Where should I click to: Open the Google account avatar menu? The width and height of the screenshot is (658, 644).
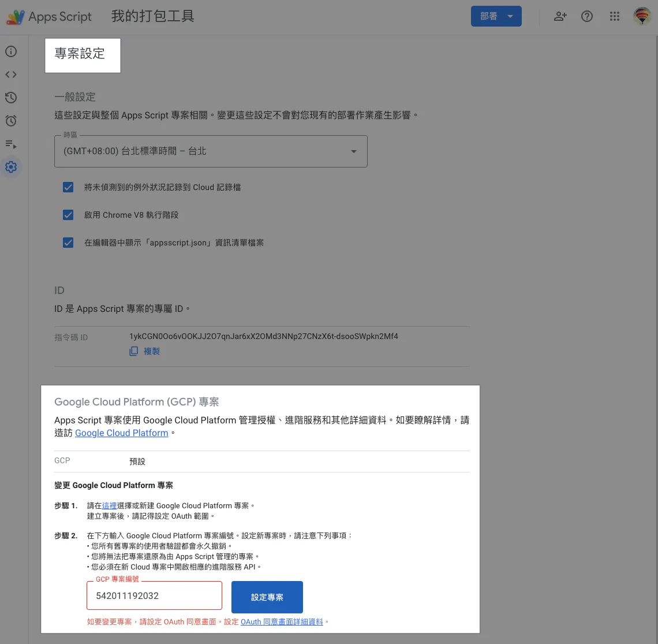[642, 16]
